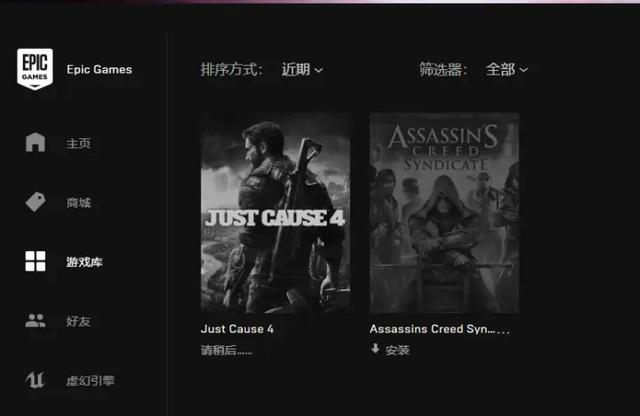Click the 安装 install button
640x416 pixels.
[390, 349]
